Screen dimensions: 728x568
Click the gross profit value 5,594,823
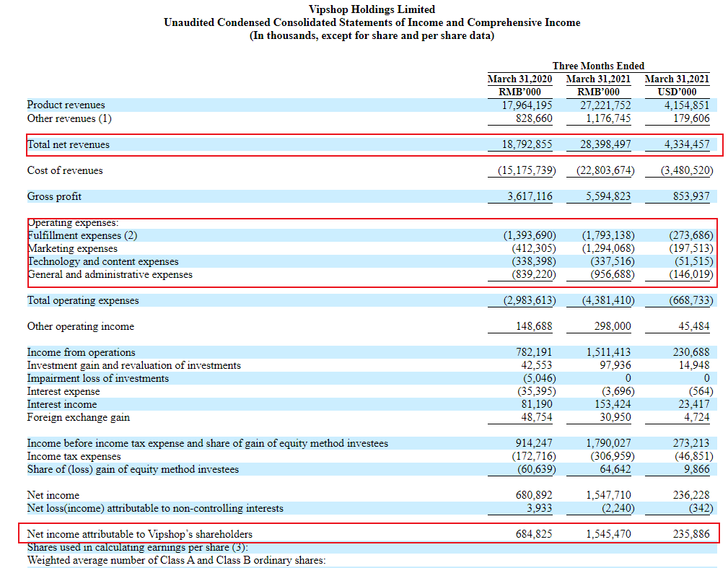click(608, 196)
